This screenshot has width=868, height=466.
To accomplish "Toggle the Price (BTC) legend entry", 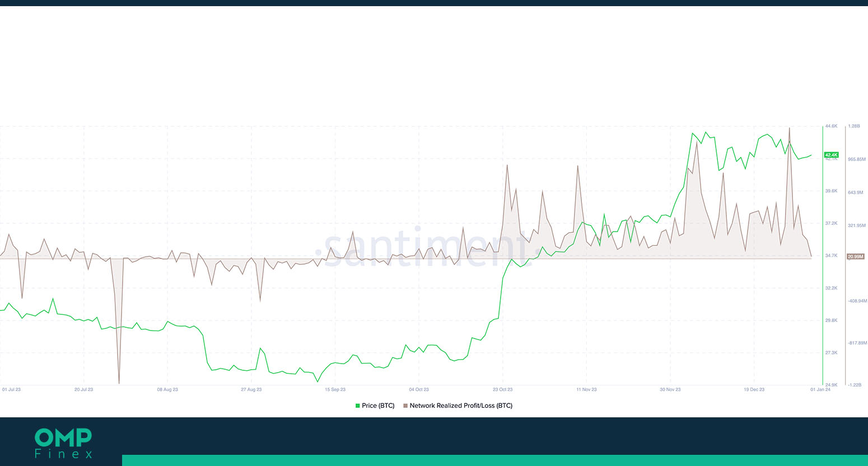I will coord(375,406).
